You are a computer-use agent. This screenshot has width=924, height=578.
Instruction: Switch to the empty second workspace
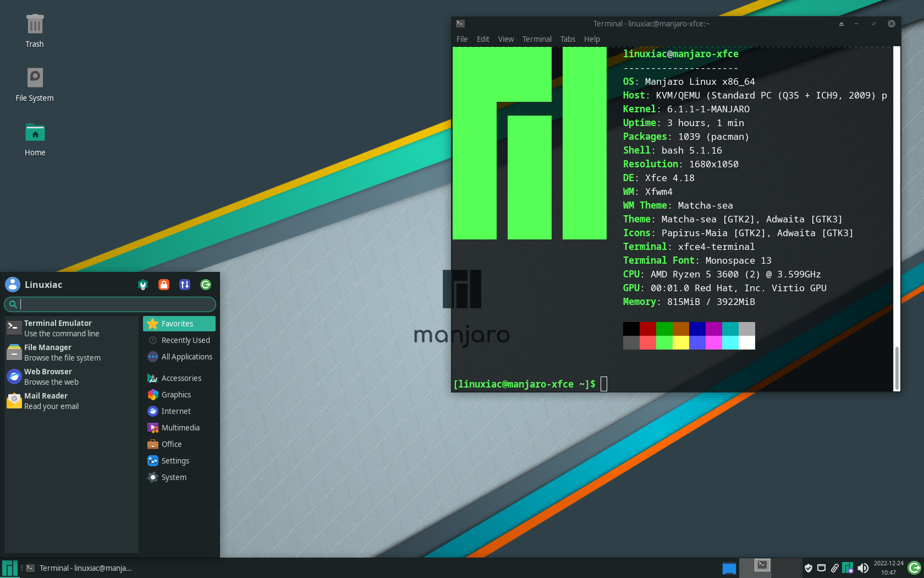(x=787, y=568)
